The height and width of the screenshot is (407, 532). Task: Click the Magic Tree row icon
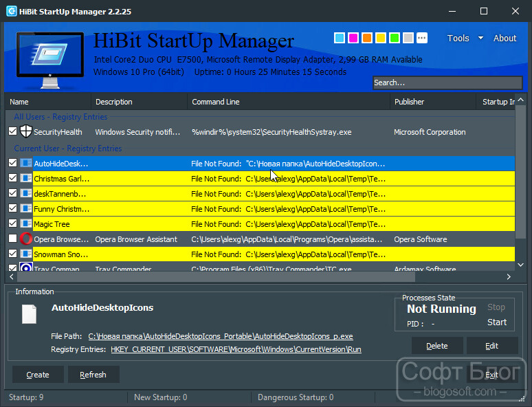click(26, 223)
